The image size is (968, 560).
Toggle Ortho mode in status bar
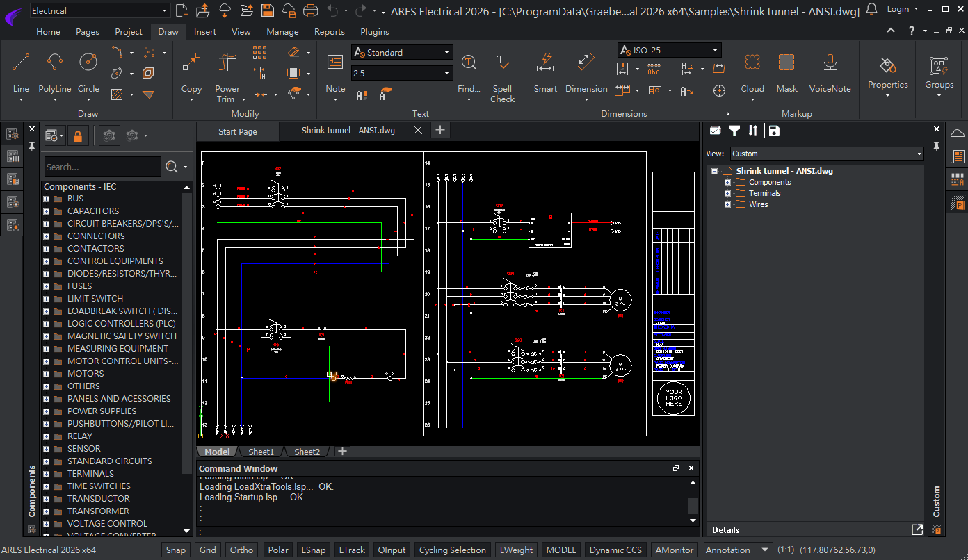coord(241,550)
